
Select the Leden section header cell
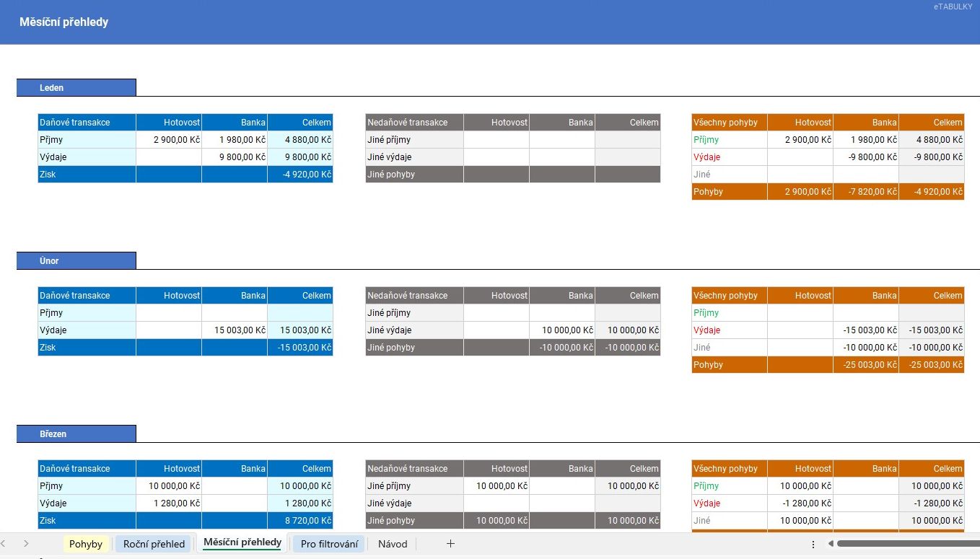tap(76, 87)
